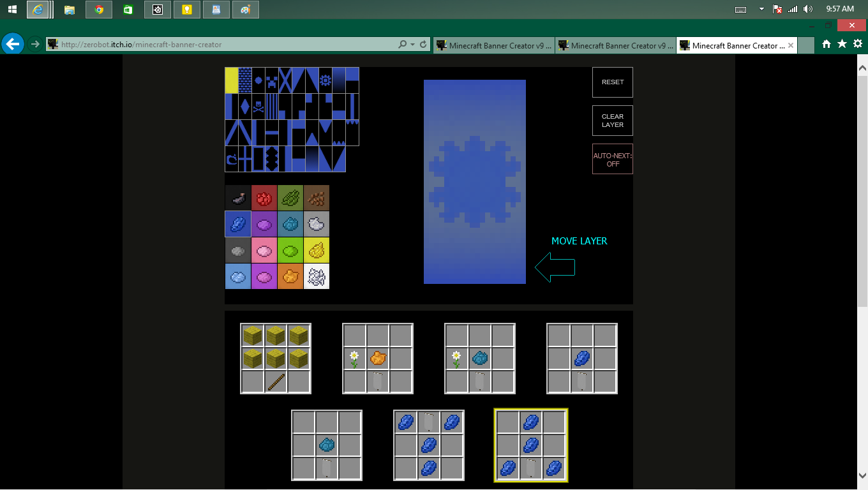Choose the cyan dye swatch
868x490 pixels.
point(290,224)
